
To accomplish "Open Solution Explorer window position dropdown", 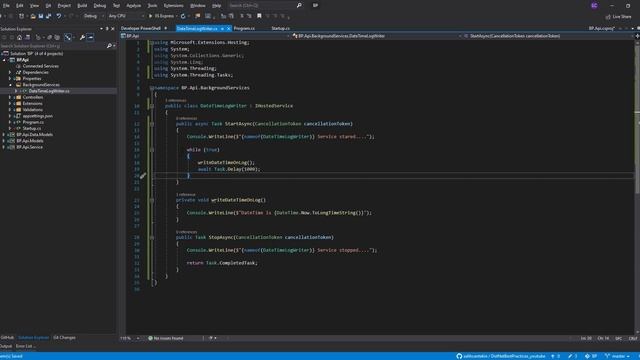I will [x=101, y=29].
